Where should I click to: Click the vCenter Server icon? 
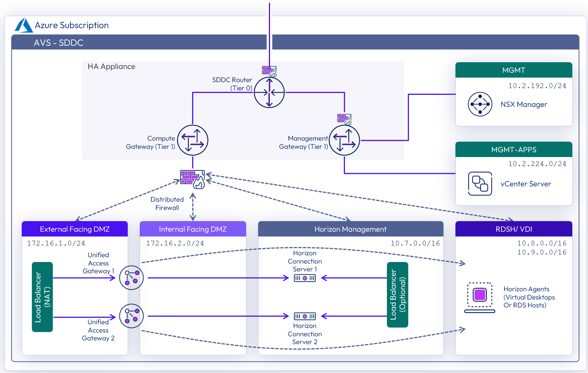click(x=480, y=184)
